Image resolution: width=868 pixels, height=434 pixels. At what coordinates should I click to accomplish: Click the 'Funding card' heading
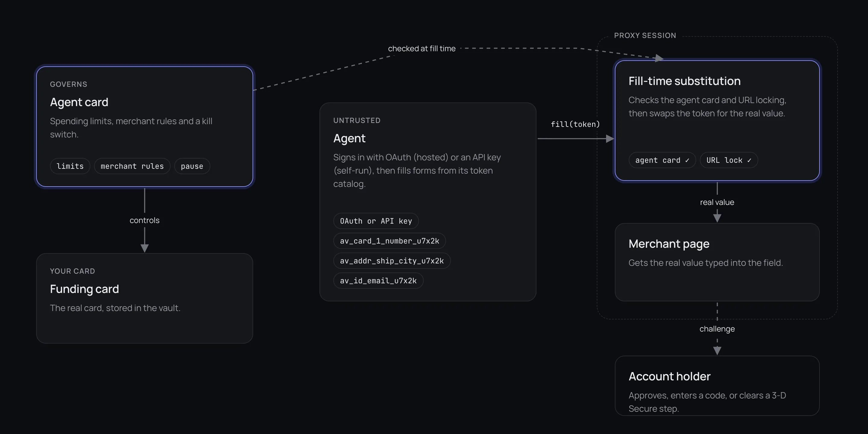coord(84,289)
